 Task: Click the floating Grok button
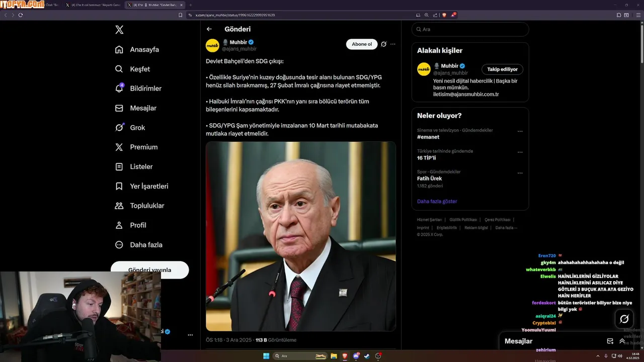click(624, 319)
